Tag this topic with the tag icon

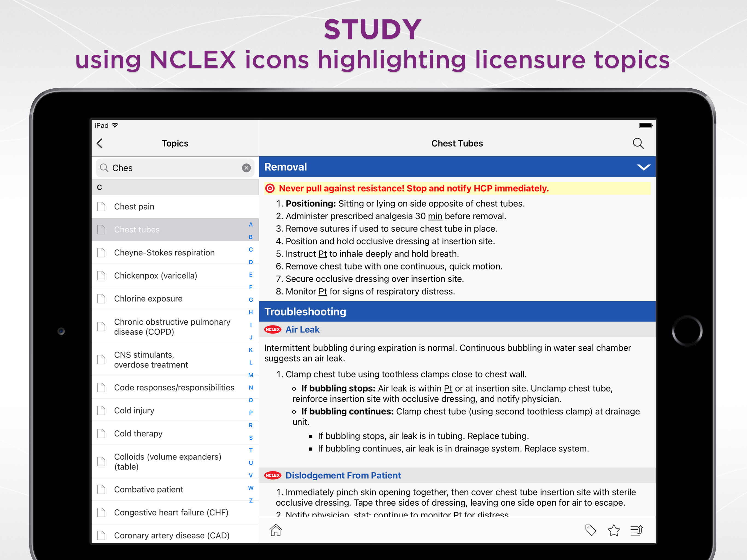[x=591, y=530]
